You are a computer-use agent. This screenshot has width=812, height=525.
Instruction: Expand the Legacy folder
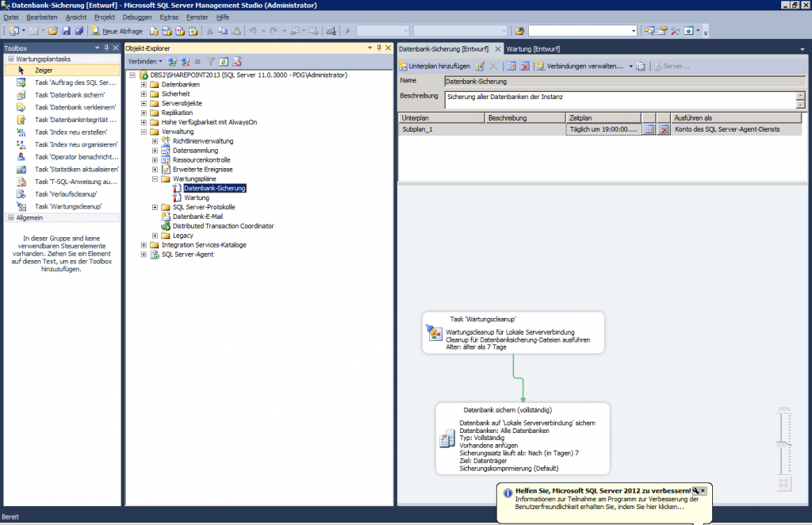coord(155,236)
